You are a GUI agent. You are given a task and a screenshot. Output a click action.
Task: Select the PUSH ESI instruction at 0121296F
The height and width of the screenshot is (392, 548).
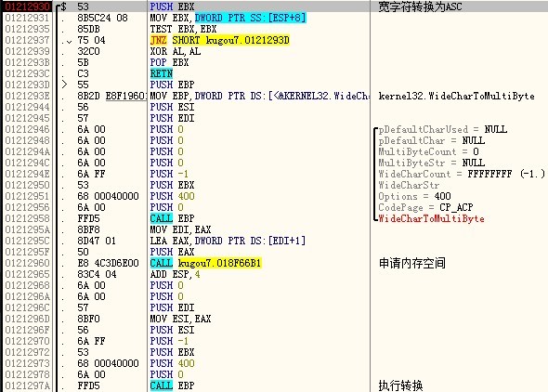(x=173, y=330)
